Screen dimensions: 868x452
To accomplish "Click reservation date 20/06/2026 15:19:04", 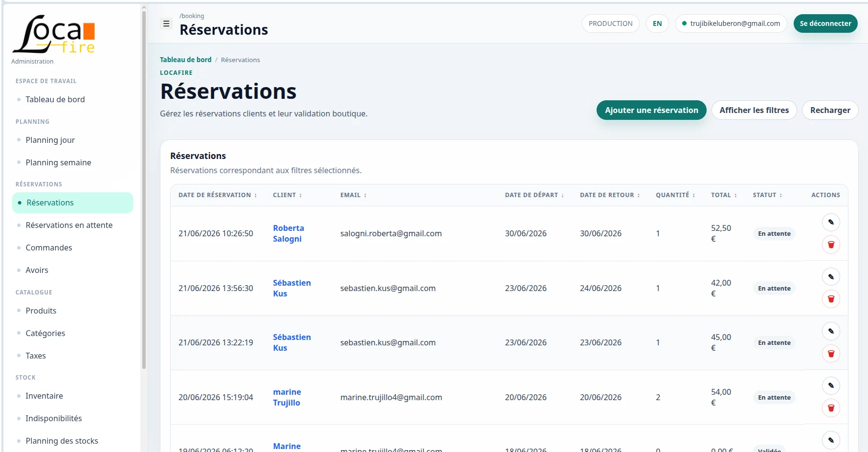I will click(x=216, y=397).
